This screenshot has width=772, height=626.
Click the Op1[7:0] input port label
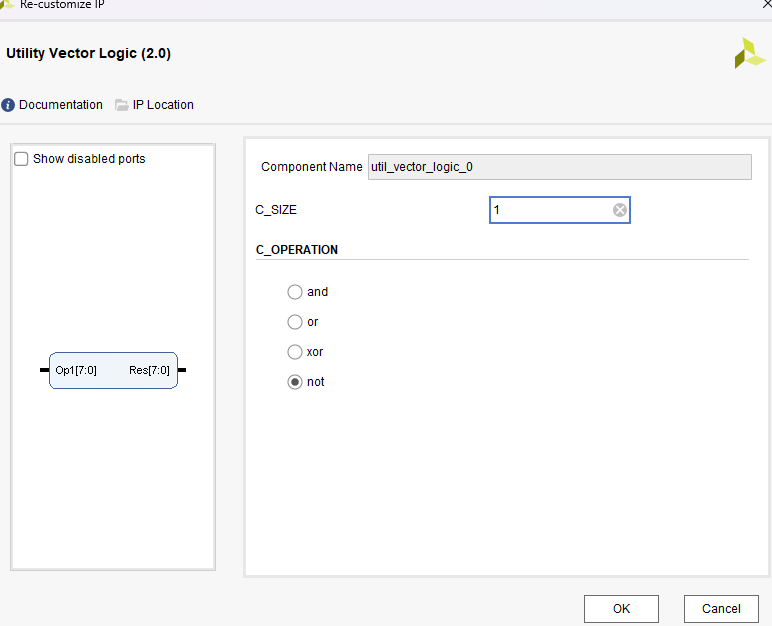click(76, 371)
